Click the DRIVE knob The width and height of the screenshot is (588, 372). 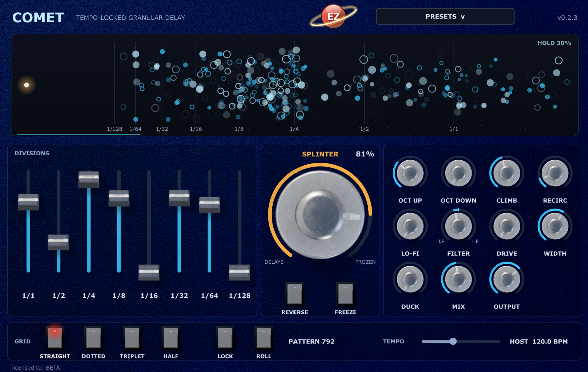[x=507, y=226]
